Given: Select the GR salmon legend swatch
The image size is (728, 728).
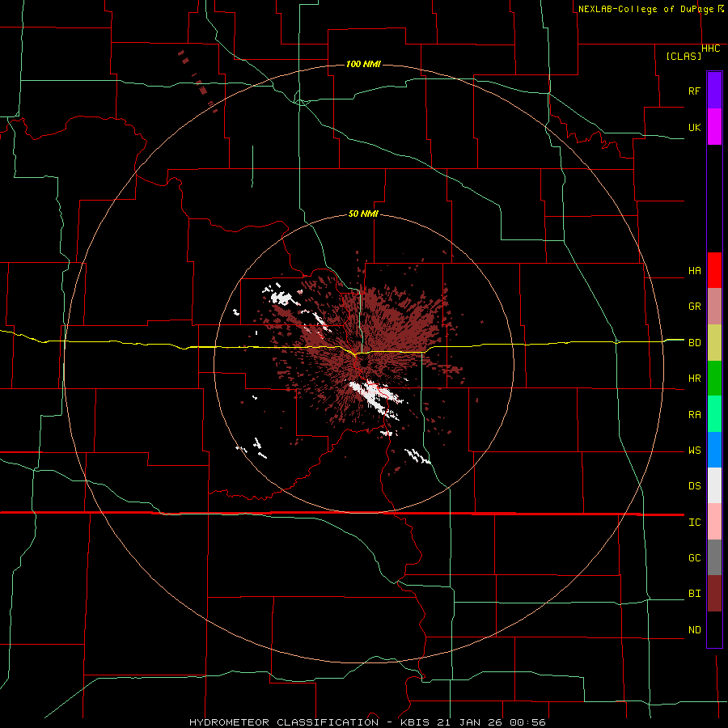Looking at the screenshot, I should click(x=714, y=307).
